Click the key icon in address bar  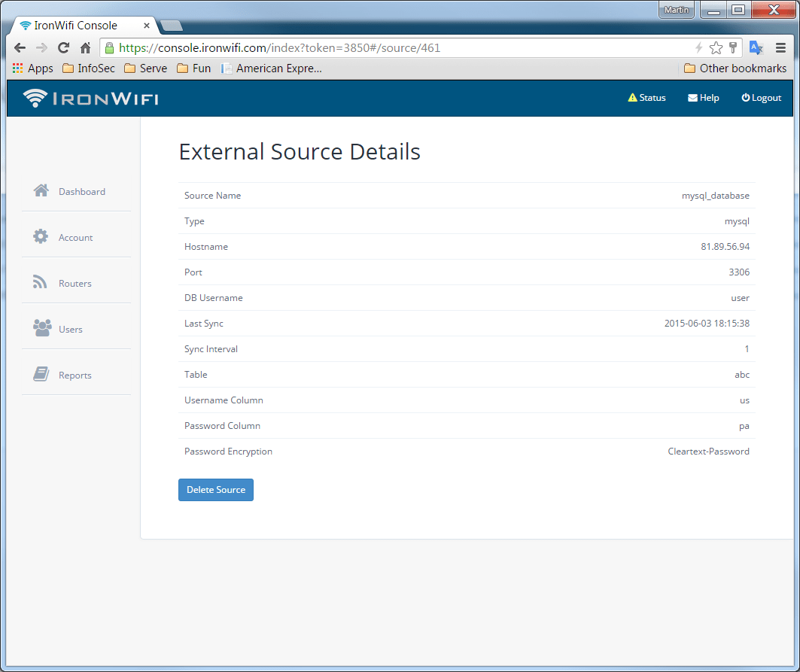pyautogui.click(x=733, y=48)
